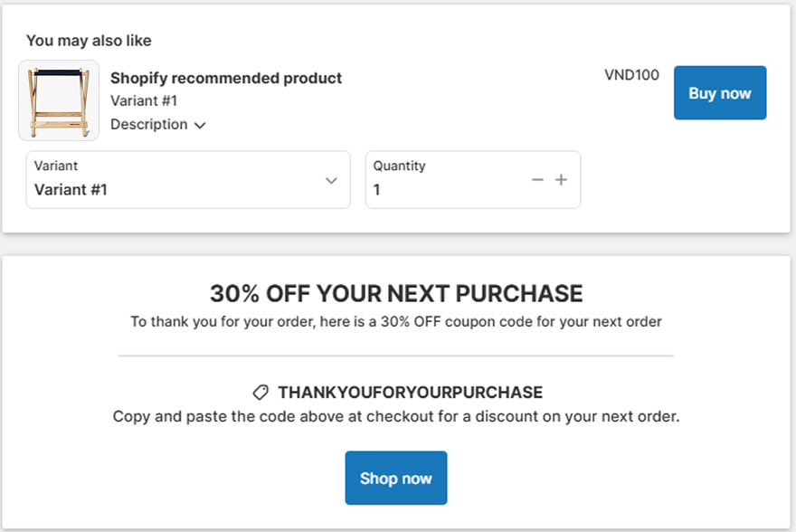The height and width of the screenshot is (532, 796).
Task: Click the Buy now button
Action: 719,93
